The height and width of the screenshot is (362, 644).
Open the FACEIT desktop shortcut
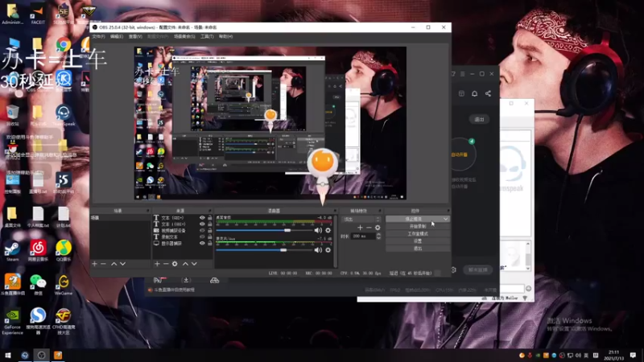coord(38,13)
